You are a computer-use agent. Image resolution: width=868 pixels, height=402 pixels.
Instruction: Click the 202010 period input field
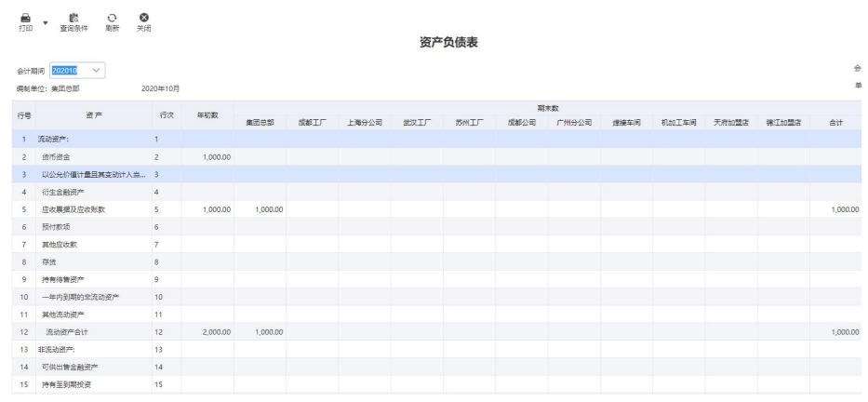coord(66,71)
